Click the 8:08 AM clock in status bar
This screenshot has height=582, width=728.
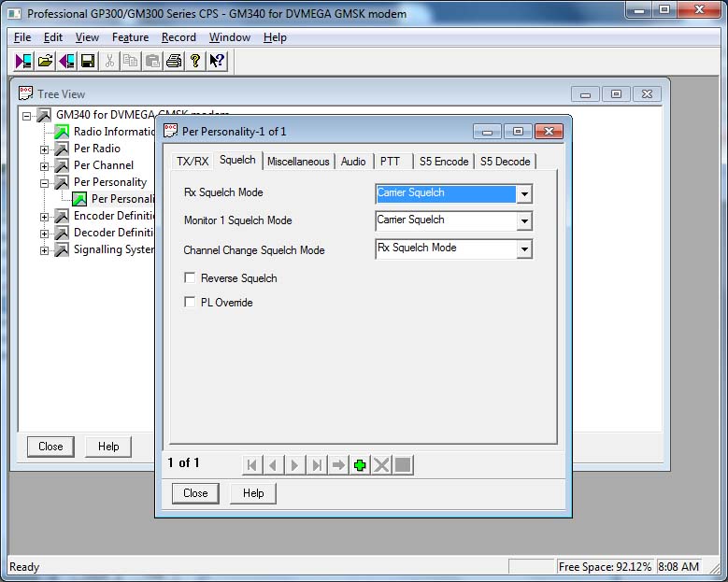click(x=678, y=567)
